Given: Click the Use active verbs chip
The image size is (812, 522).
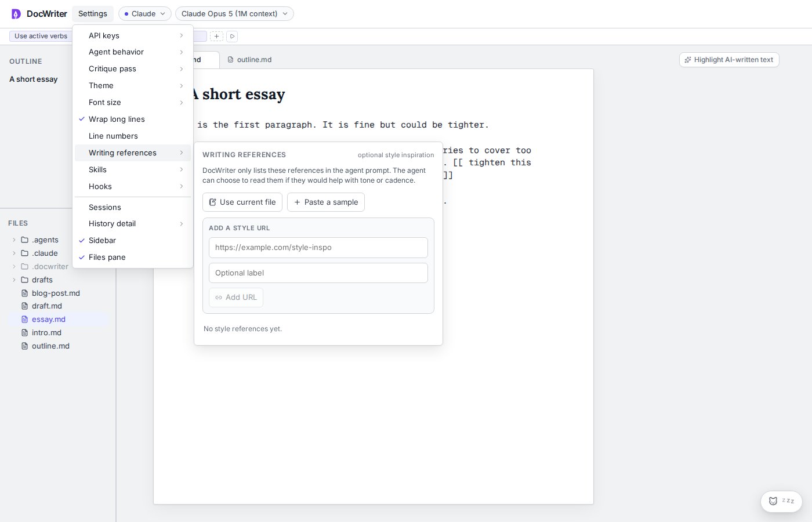Looking at the screenshot, I should pos(41,36).
